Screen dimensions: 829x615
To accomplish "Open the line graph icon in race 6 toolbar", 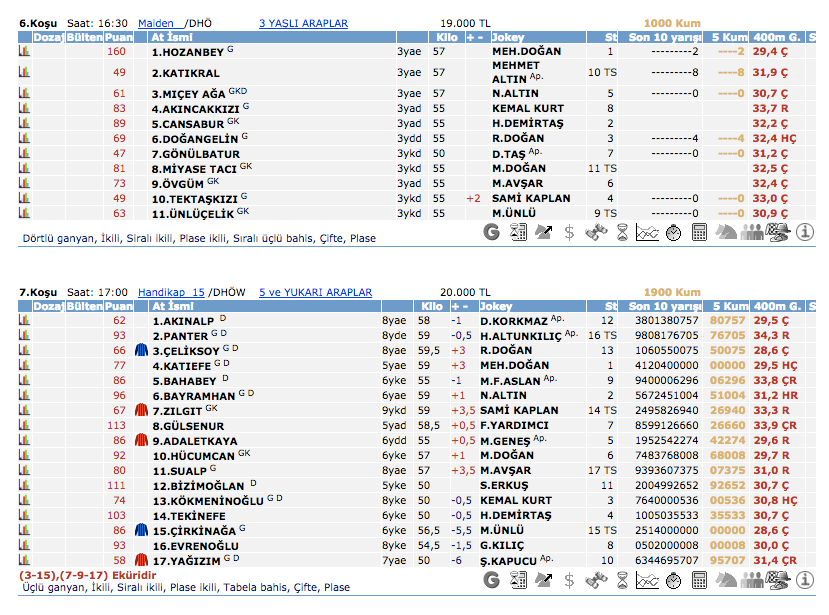I will pos(647,232).
